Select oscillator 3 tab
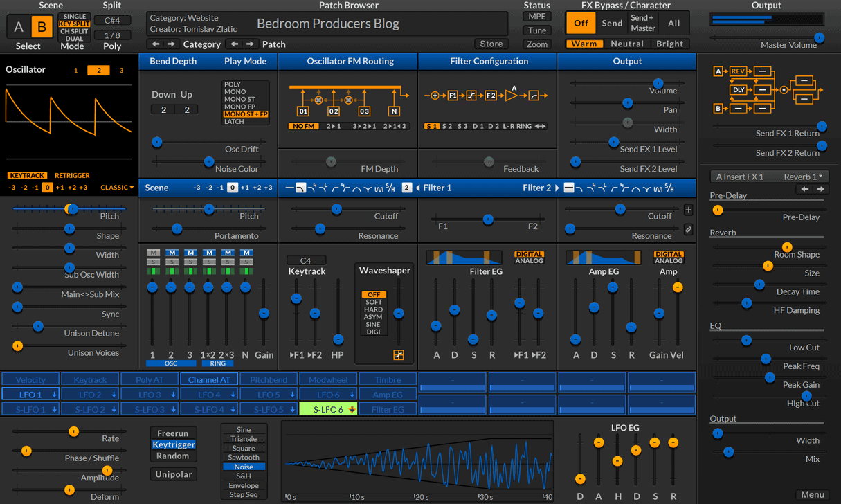The height and width of the screenshot is (504, 841). click(x=121, y=71)
